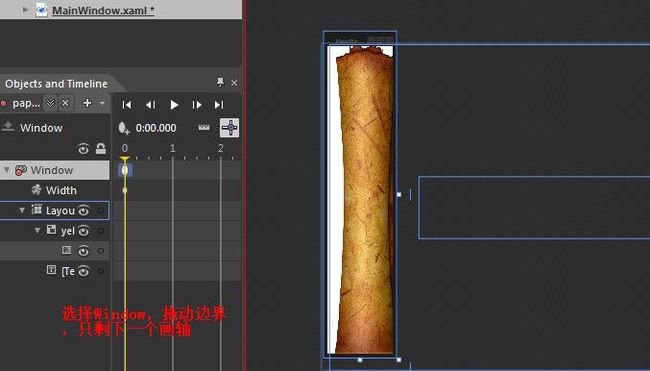
Task: Go to last frame
Action: [x=219, y=105]
